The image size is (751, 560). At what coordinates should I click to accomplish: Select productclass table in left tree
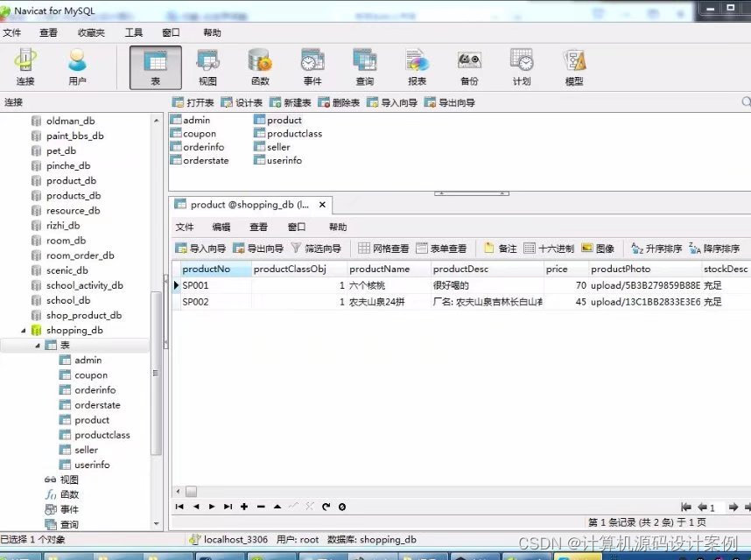click(x=102, y=435)
